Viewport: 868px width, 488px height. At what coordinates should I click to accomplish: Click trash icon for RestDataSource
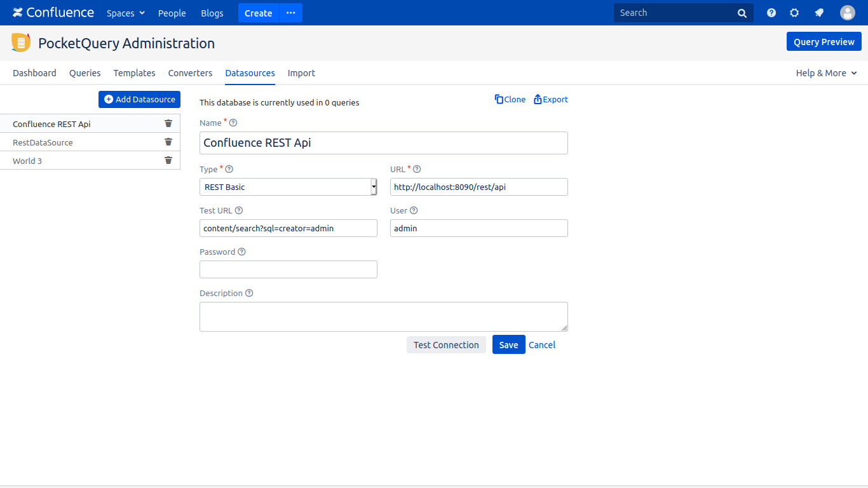168,142
